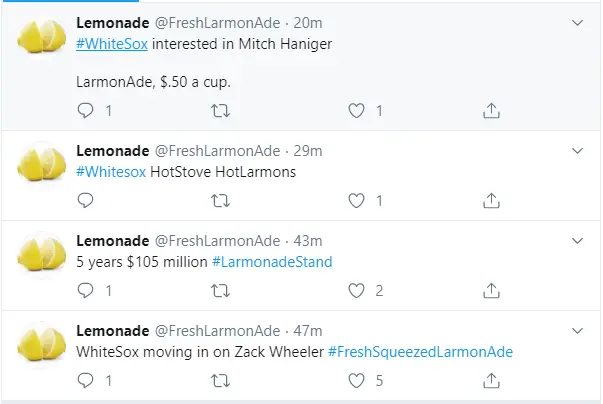Share the Mitch Haniger tweet

(491, 110)
